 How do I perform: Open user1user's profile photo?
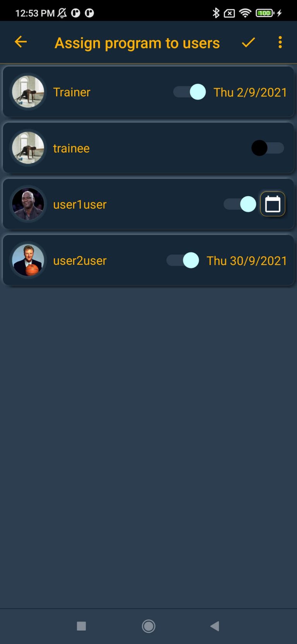point(28,204)
